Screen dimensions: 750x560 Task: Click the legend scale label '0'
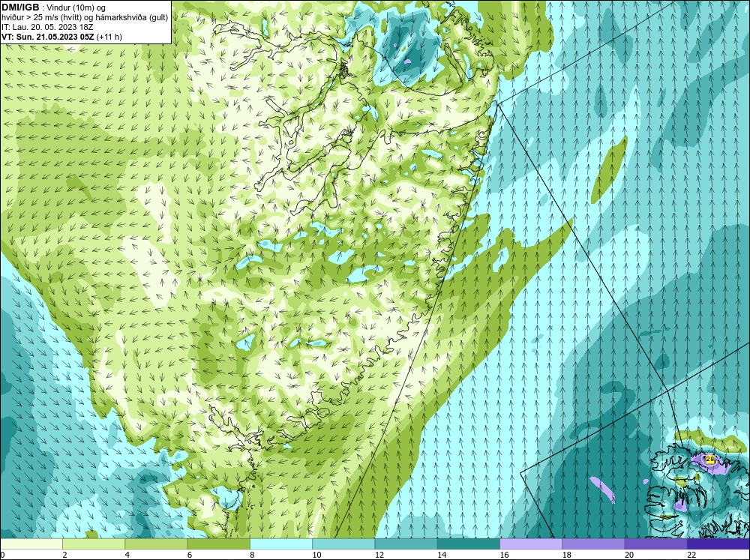(3, 555)
